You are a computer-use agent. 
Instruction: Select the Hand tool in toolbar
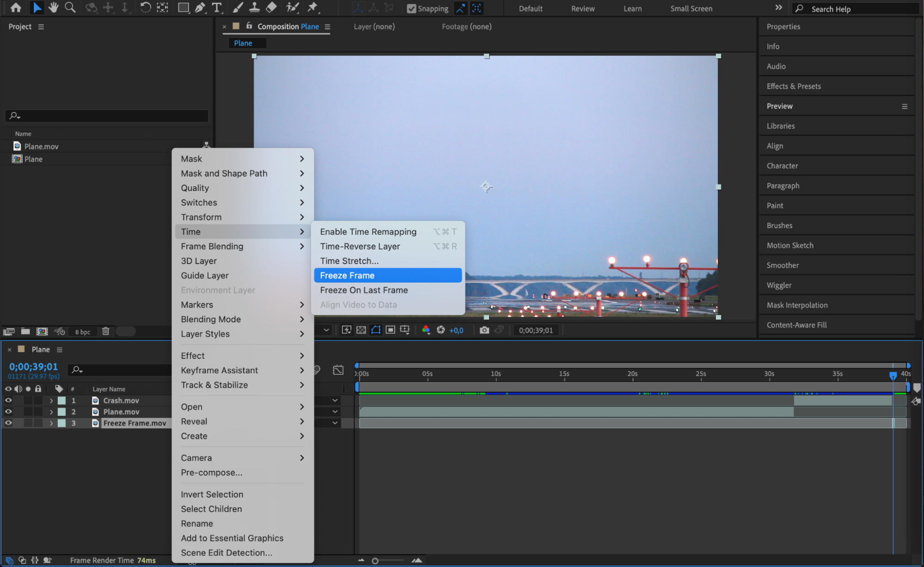[x=54, y=7]
